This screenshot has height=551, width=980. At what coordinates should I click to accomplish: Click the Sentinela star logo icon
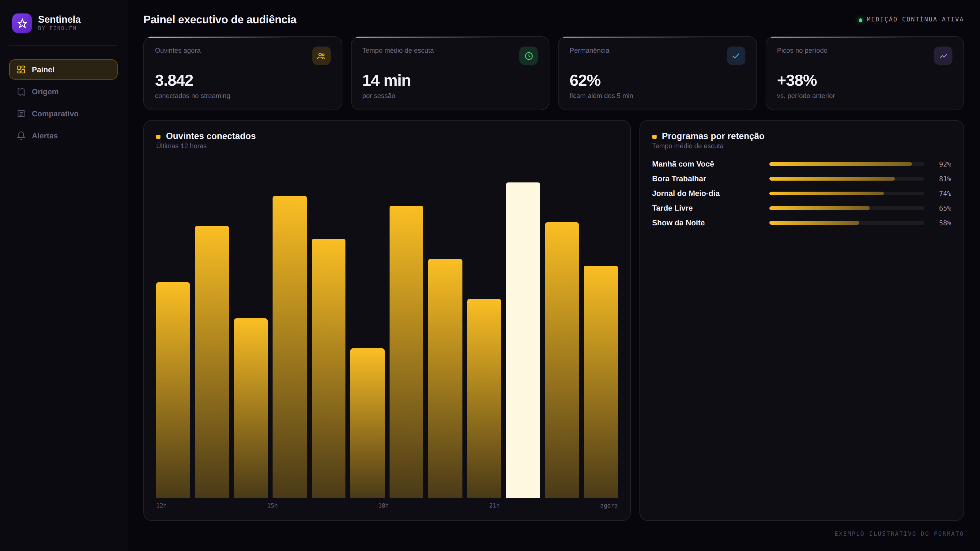pos(22,23)
